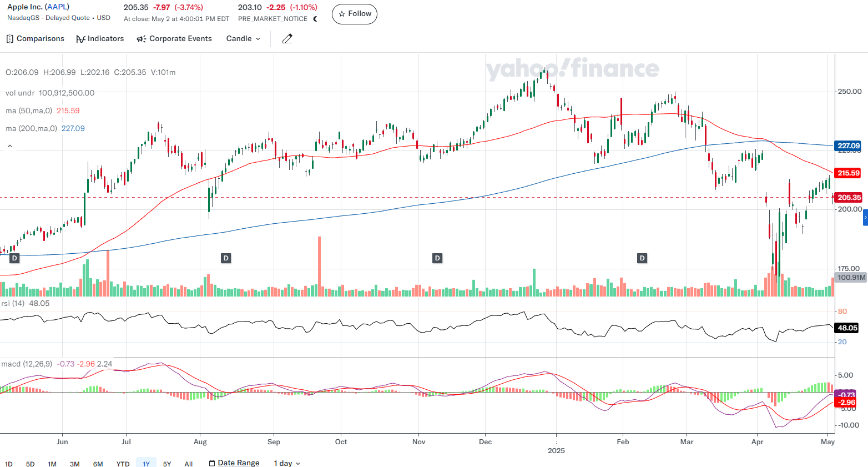The height and width of the screenshot is (467, 868).
Task: Select the All range tab
Action: click(189, 464)
